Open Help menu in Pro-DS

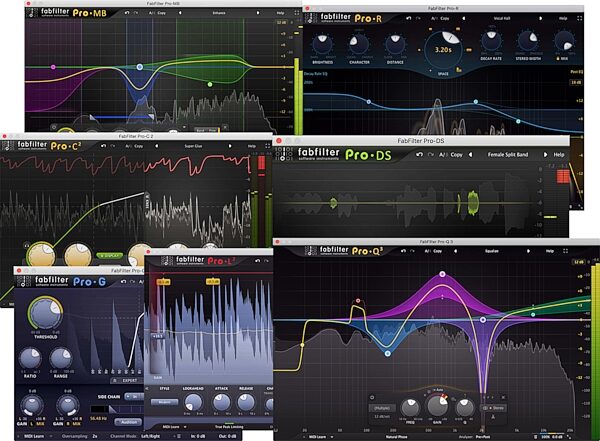559,155
